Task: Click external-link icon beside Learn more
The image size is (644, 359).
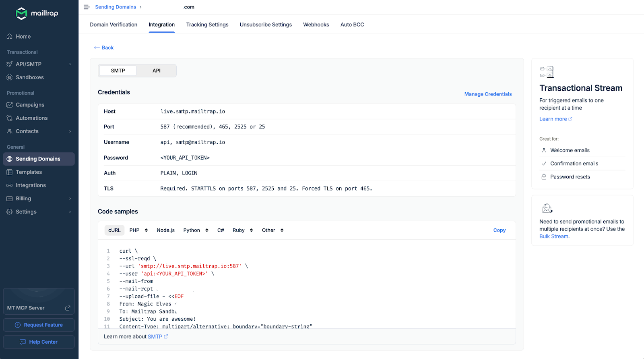Action: pos(570,119)
